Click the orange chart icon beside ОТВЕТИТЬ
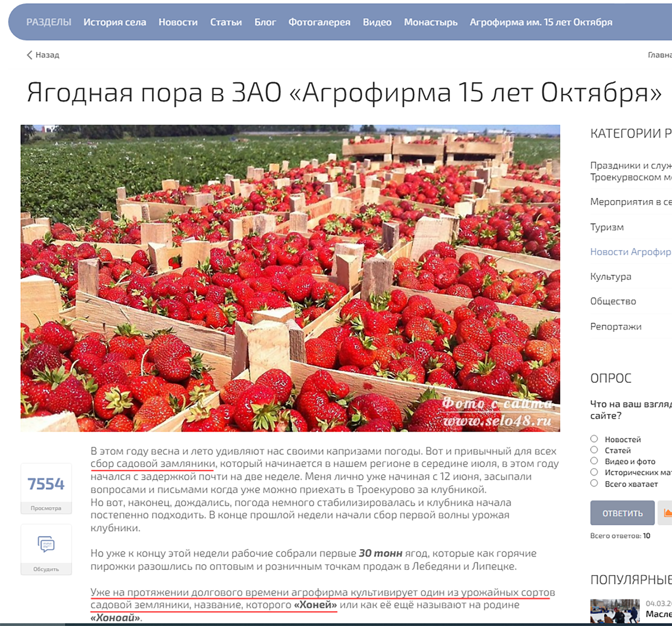The width and height of the screenshot is (672, 626). pyautogui.click(x=667, y=513)
